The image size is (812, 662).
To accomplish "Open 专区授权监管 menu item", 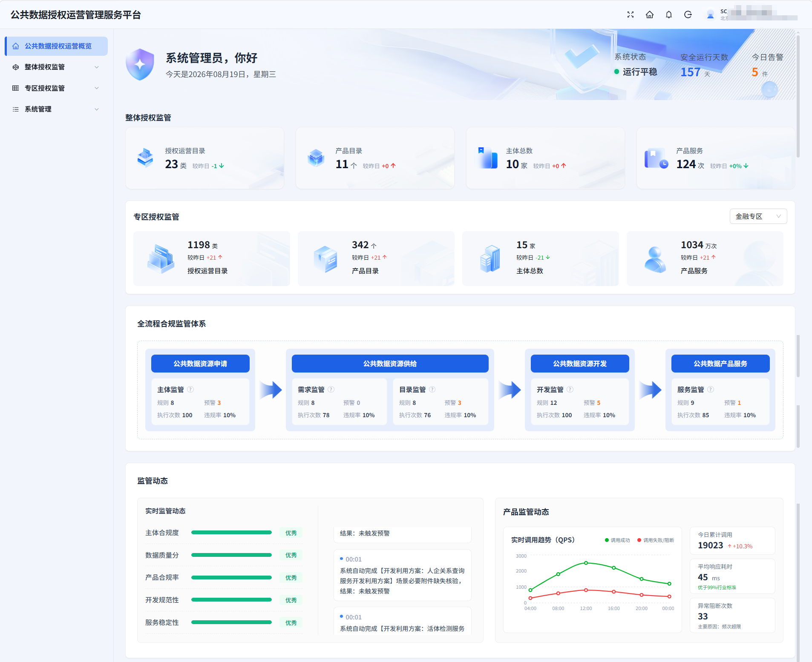I will click(x=56, y=88).
